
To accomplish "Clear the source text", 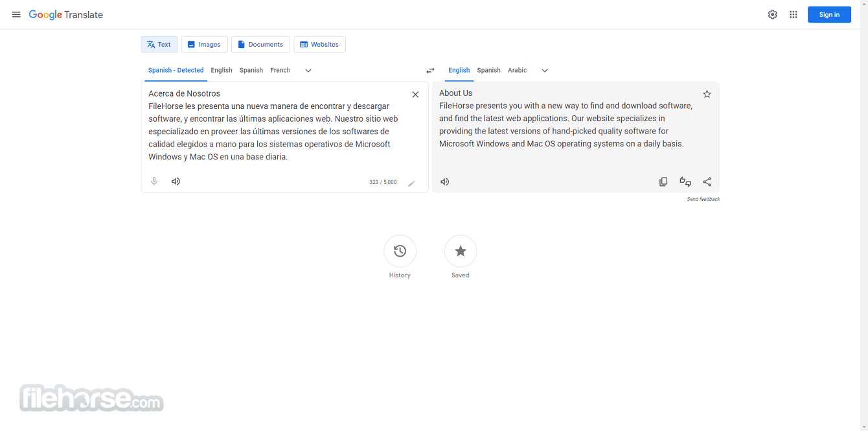I will pyautogui.click(x=415, y=95).
